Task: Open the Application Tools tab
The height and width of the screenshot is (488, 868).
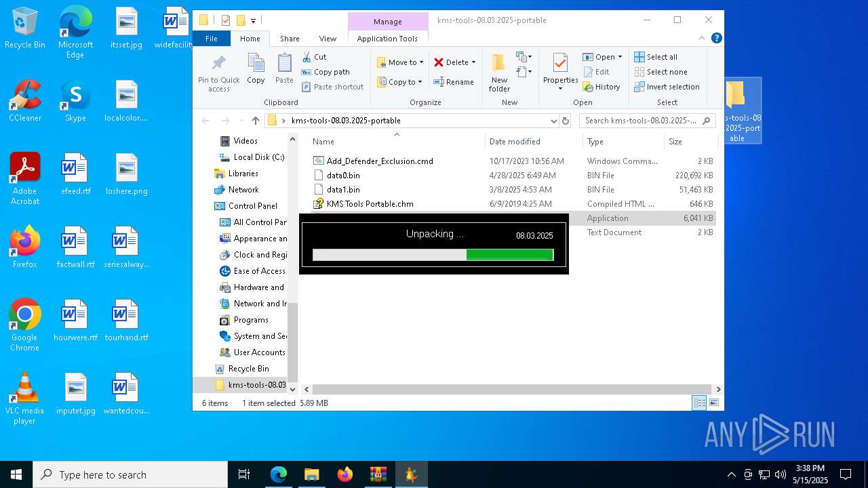Action: pos(387,39)
